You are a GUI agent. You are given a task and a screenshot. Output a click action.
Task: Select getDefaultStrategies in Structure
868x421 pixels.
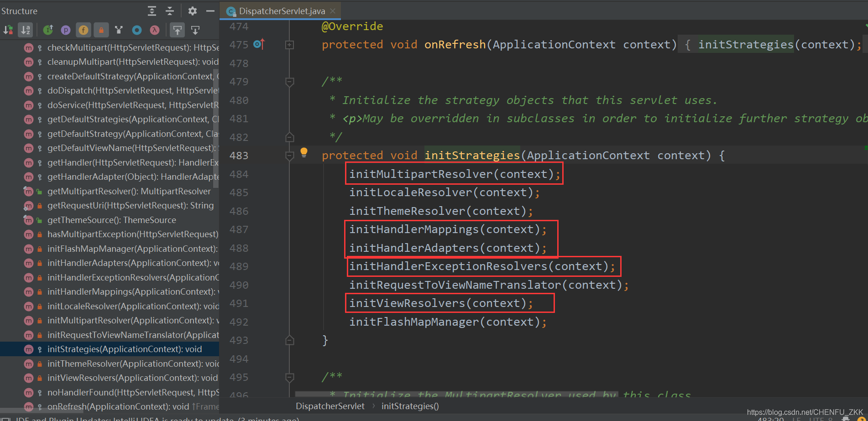tap(110, 119)
